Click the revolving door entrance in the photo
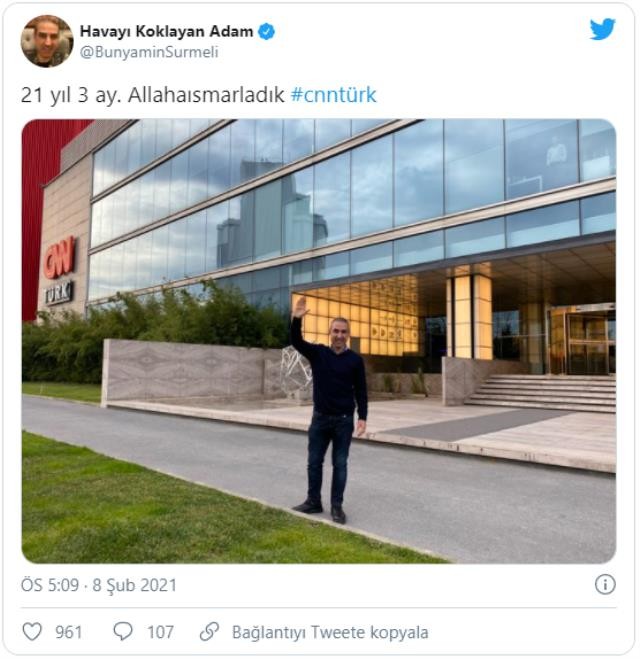 [582, 340]
